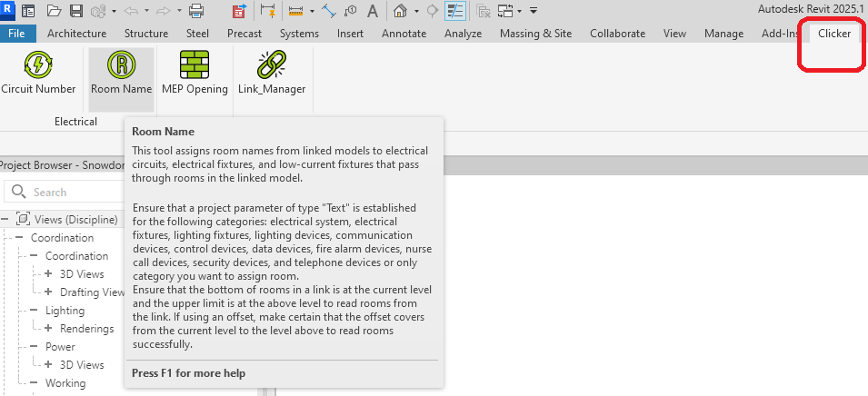The width and height of the screenshot is (868, 396).
Task: Select the Measure ruler tool
Action: tap(296, 11)
